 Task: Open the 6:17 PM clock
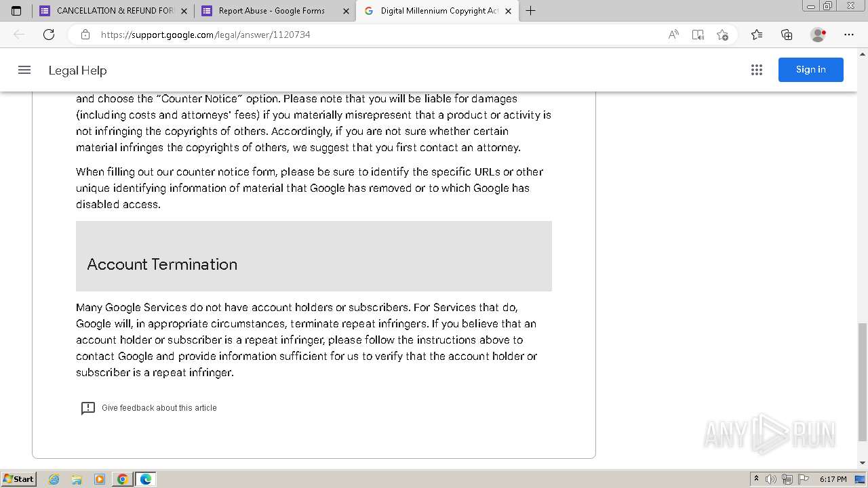click(x=833, y=479)
